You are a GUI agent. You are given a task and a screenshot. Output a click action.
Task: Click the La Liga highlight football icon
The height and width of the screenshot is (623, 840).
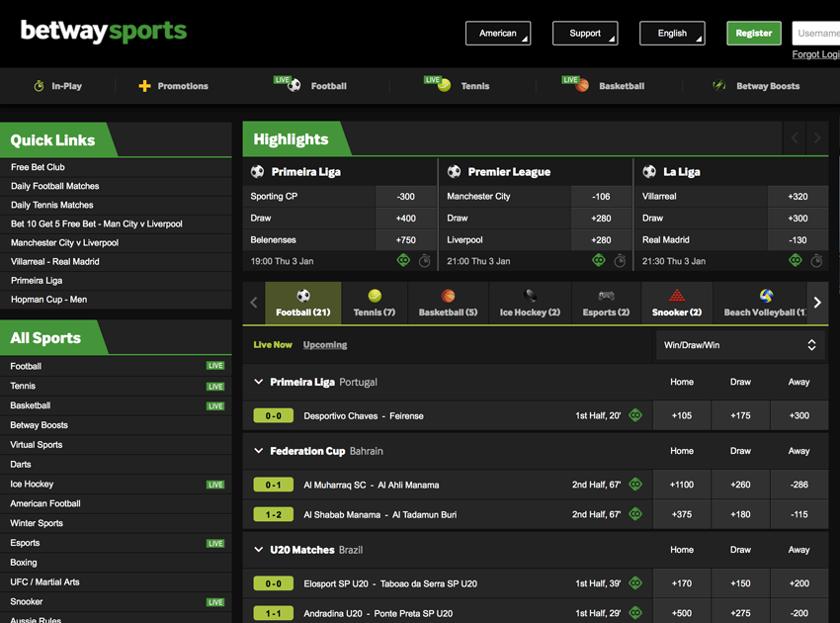click(649, 171)
